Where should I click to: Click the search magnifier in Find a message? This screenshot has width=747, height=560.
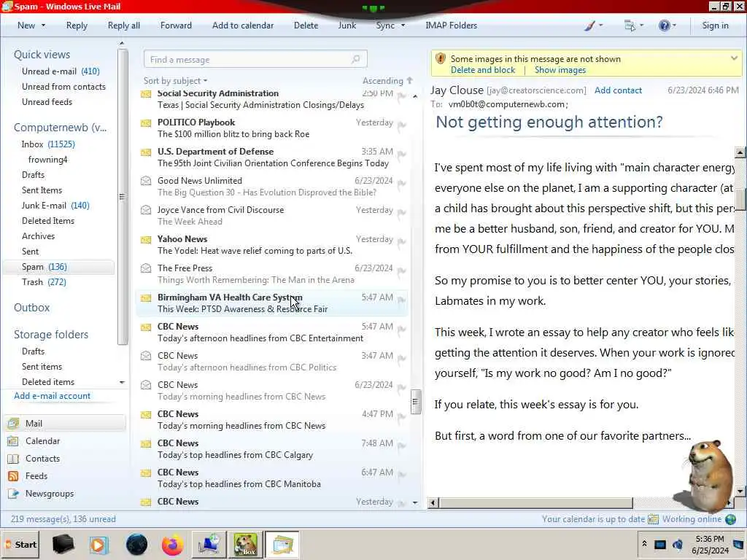click(356, 59)
